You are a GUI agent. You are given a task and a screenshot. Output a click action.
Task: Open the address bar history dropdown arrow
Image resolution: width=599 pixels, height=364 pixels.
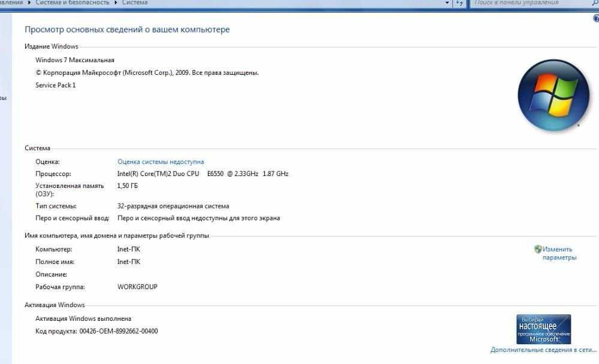447,3
